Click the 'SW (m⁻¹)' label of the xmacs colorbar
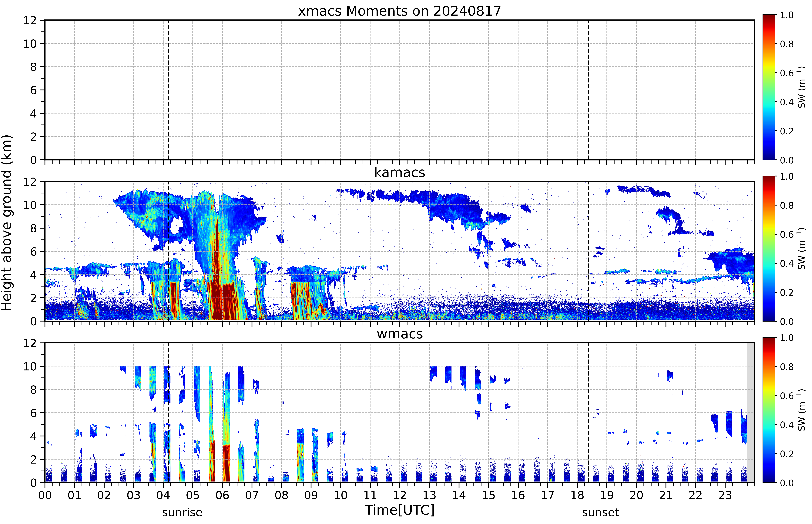This screenshot has width=812, height=524. click(x=801, y=87)
